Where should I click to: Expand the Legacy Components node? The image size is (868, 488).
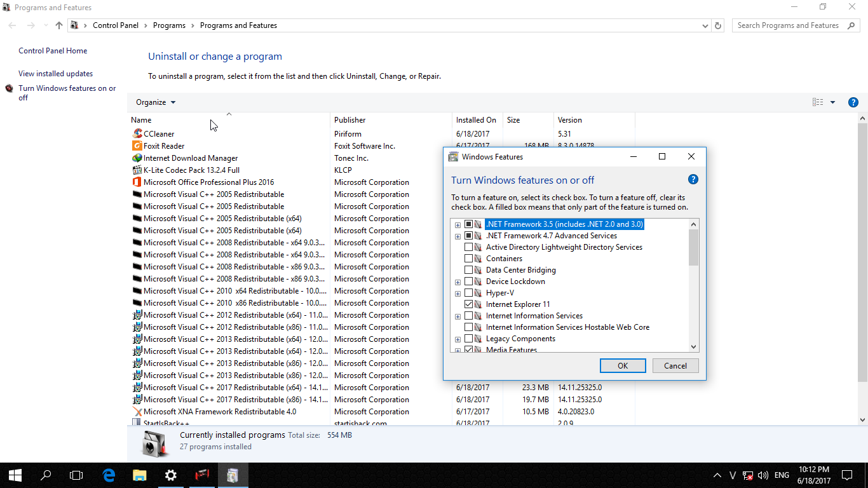pyautogui.click(x=458, y=339)
